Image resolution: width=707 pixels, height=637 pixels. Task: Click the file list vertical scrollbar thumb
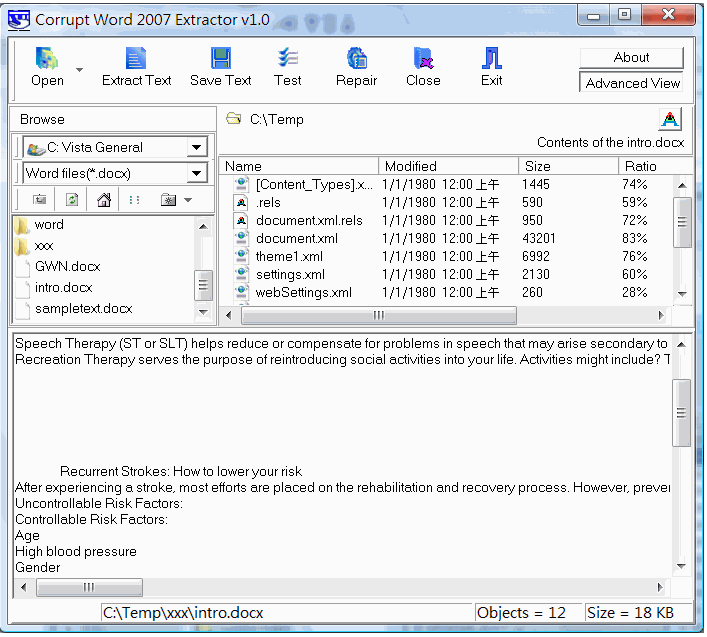[x=682, y=222]
